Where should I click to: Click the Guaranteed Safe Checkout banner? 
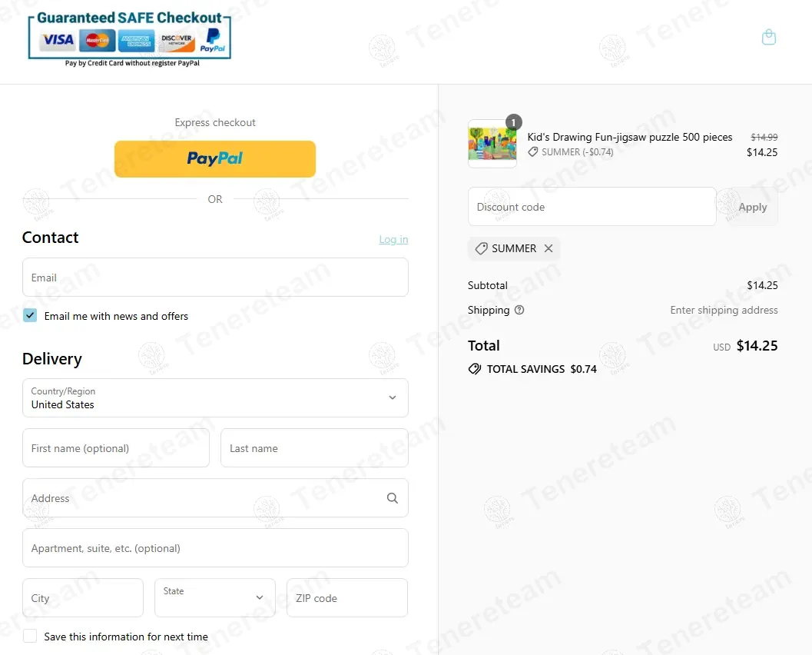pos(130,39)
